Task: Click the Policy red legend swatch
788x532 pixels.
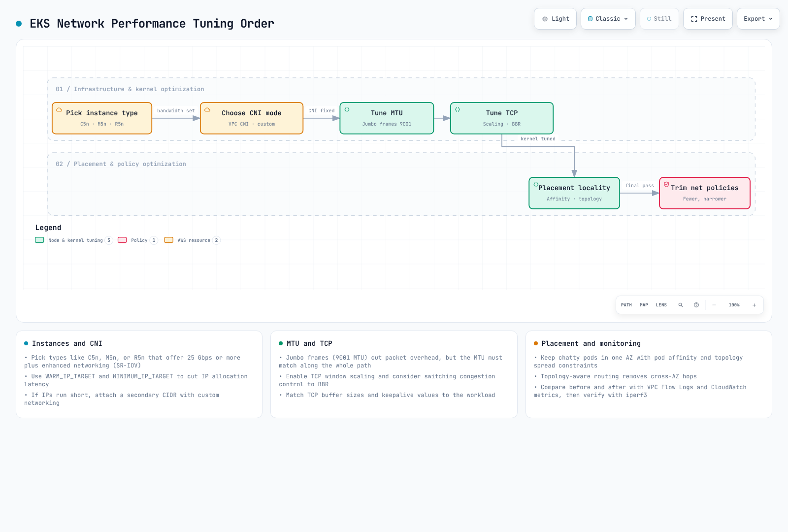Action: coord(122,240)
